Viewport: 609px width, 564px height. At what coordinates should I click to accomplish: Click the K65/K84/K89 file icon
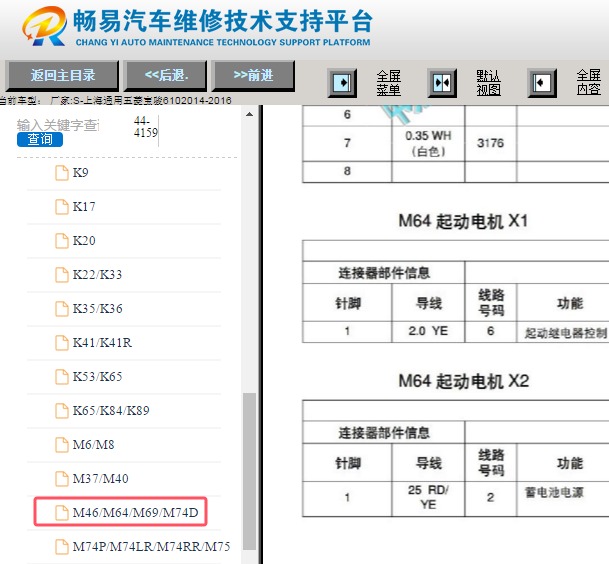tap(62, 411)
